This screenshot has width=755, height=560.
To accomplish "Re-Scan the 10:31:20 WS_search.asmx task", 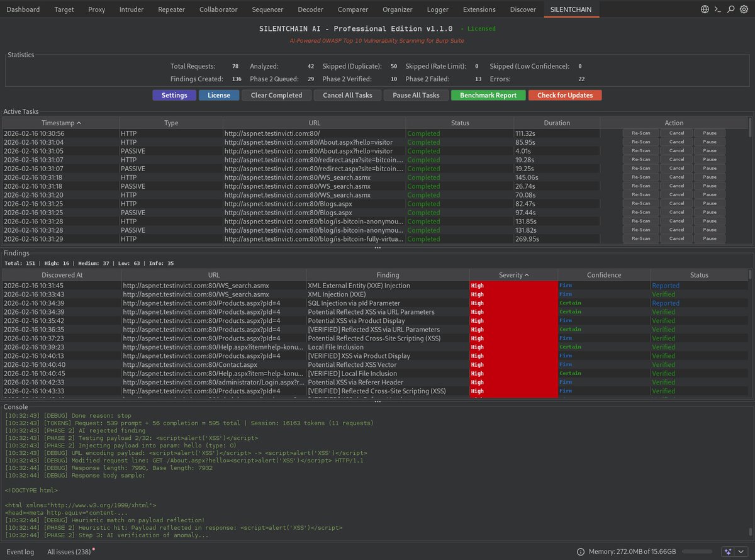I will click(640, 195).
